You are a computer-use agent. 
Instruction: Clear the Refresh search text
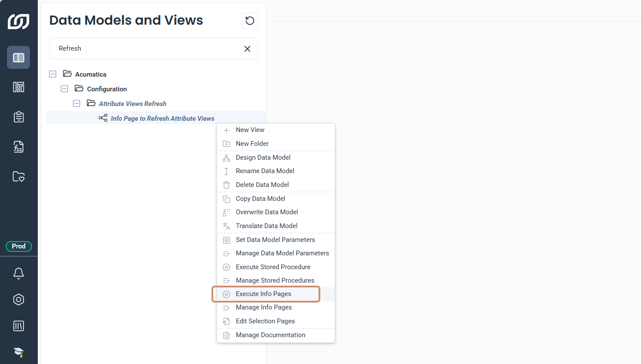[247, 49]
